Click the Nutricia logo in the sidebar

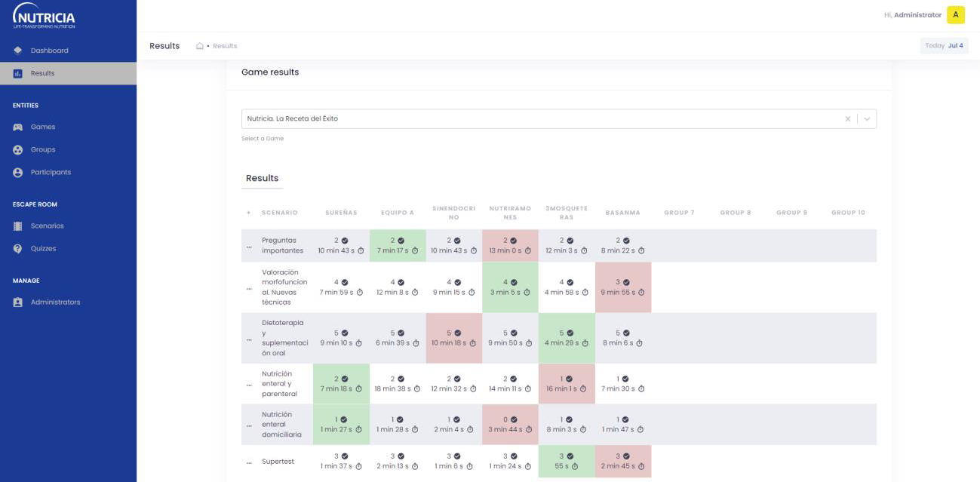[x=44, y=16]
